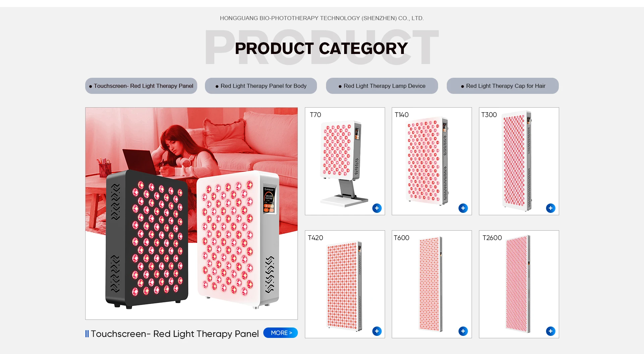Click the large featured therapy panel banner image

coord(192,214)
